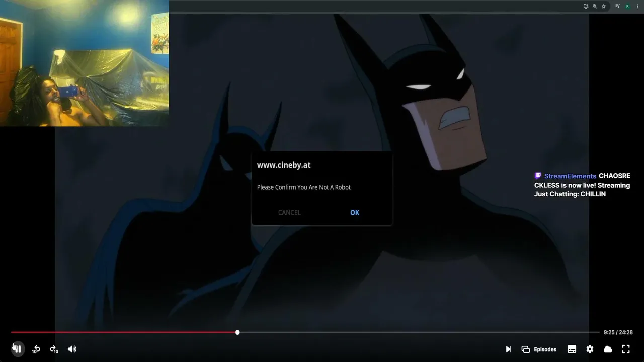Confirm the robot dialog with OK
Viewport: 644px width, 362px height.
click(355, 213)
